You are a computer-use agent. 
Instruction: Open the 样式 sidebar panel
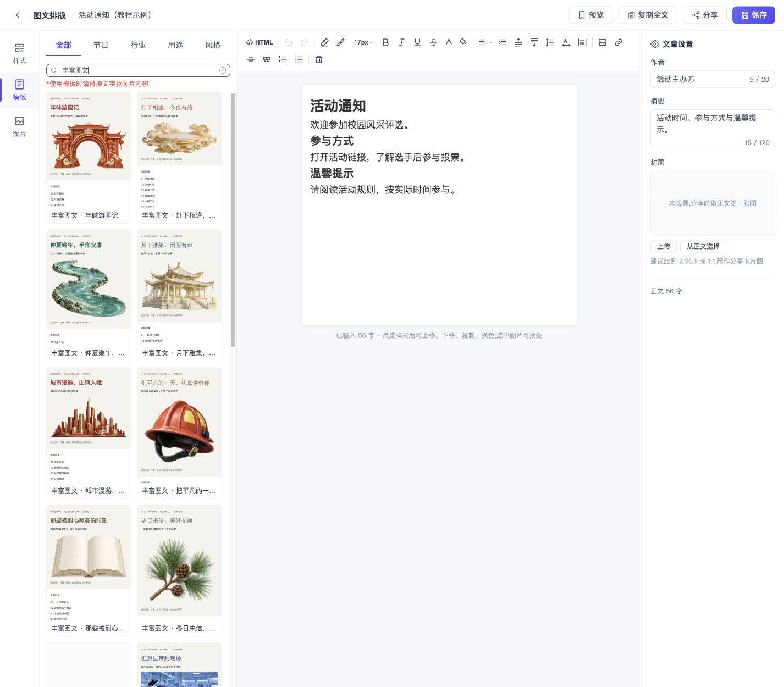click(19, 53)
